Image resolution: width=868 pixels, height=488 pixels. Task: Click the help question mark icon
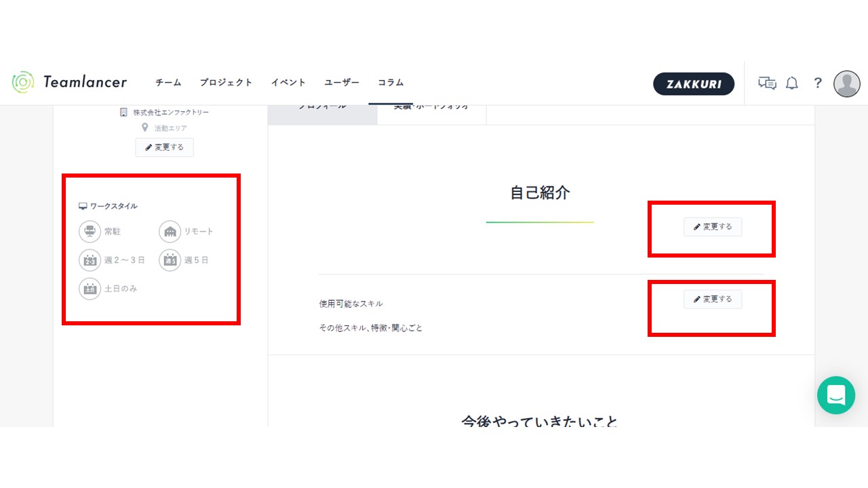pyautogui.click(x=818, y=83)
